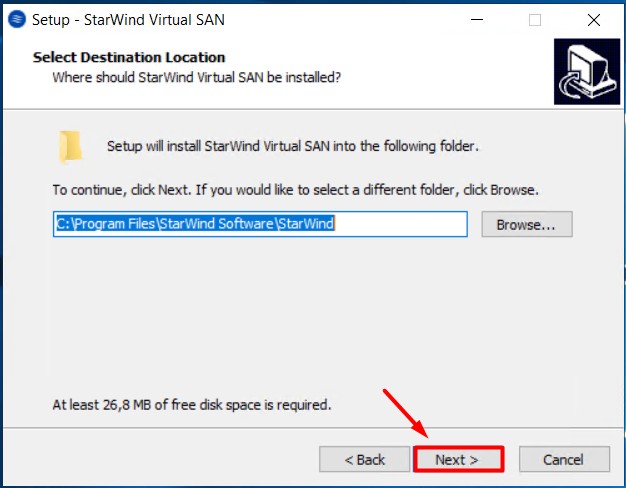Click the StarWind logo in title bar

[x=16, y=19]
